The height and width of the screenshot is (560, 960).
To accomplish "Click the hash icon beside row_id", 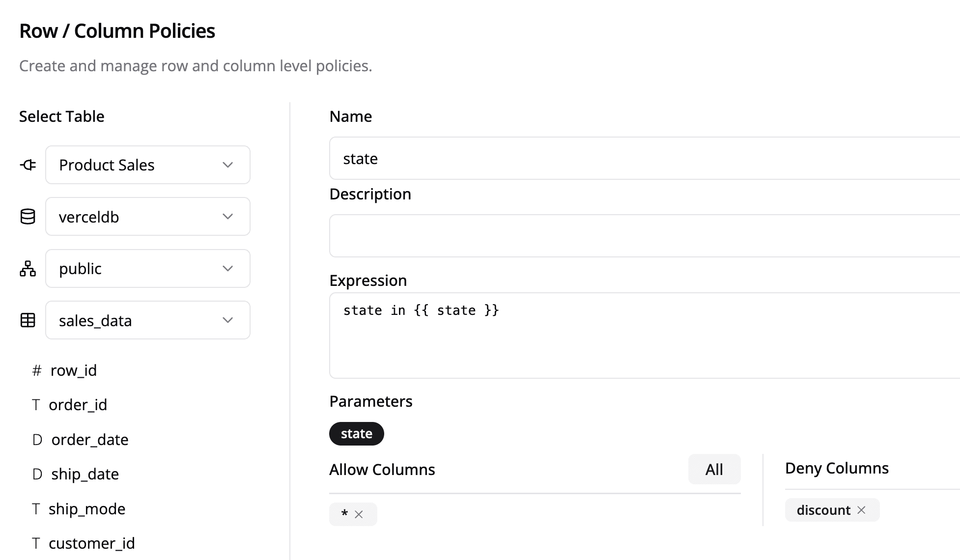I will (x=37, y=370).
